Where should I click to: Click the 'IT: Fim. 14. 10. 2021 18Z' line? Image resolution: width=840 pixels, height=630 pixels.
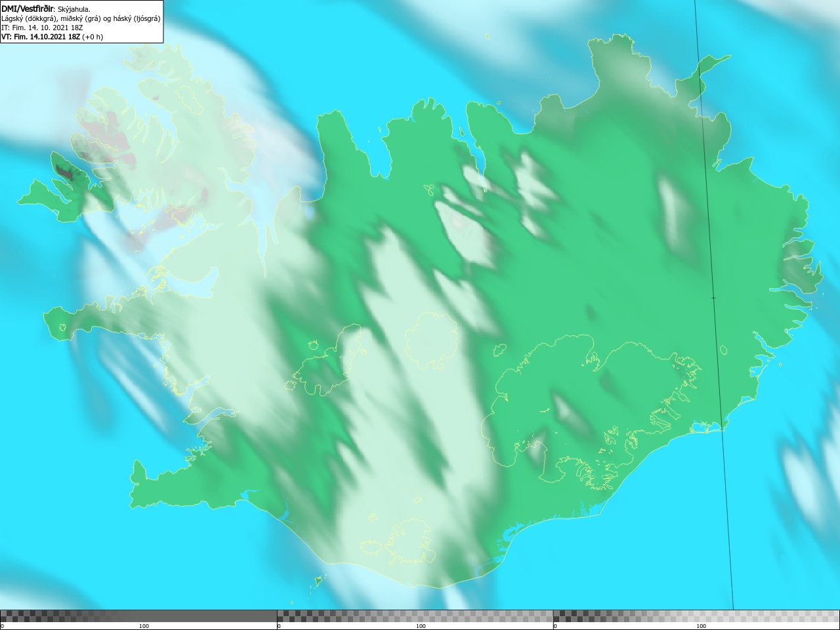42,28
